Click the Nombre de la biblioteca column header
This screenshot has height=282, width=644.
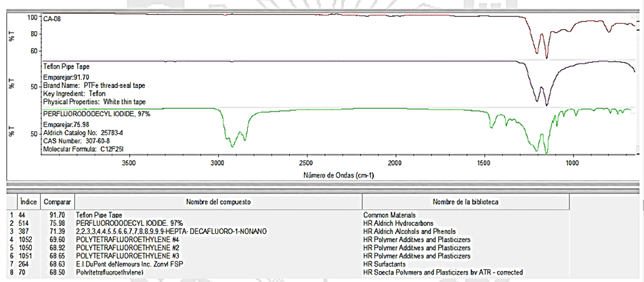pyautogui.click(x=465, y=202)
